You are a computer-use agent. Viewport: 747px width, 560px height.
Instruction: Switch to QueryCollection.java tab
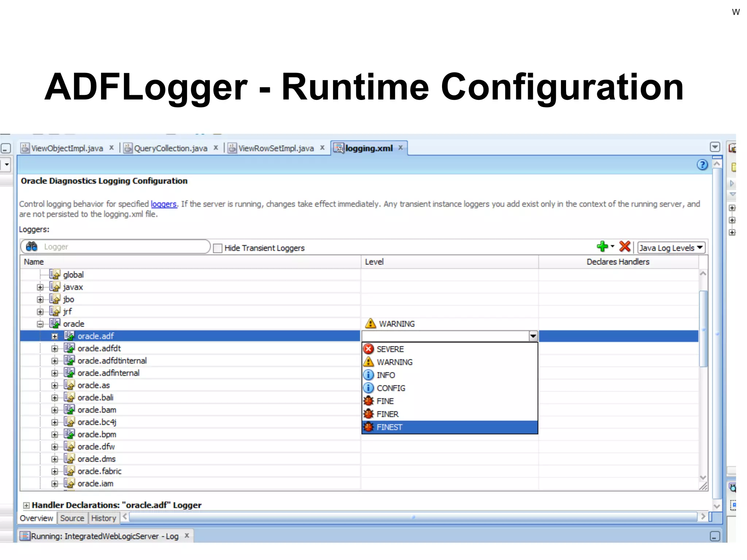pyautogui.click(x=171, y=148)
